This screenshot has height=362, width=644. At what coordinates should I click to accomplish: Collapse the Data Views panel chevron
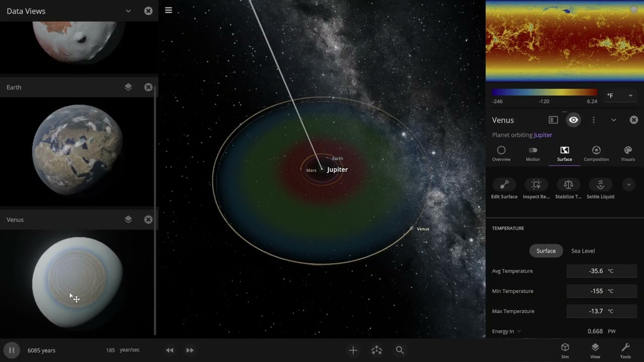tap(128, 11)
